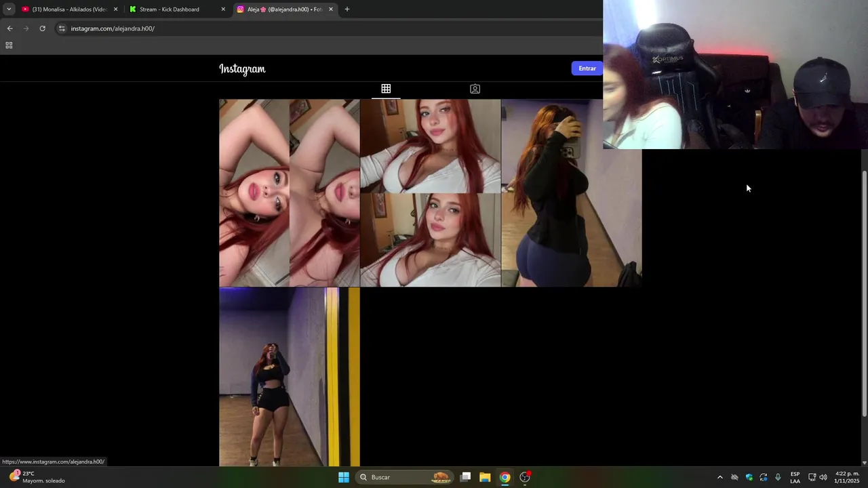The image size is (868, 488).
Task: Open a new browser tab
Action: (x=347, y=9)
